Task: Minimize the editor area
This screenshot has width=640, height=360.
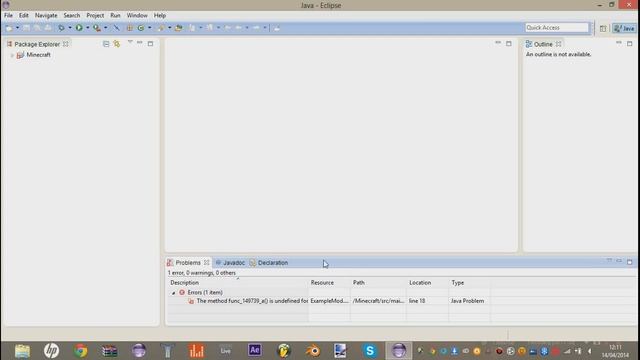Action: coord(498,42)
